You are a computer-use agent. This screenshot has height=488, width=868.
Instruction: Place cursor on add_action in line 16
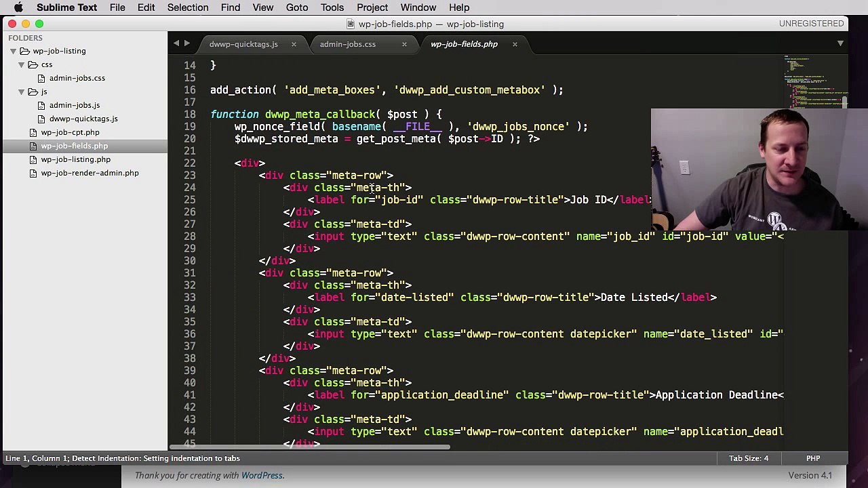(x=241, y=90)
